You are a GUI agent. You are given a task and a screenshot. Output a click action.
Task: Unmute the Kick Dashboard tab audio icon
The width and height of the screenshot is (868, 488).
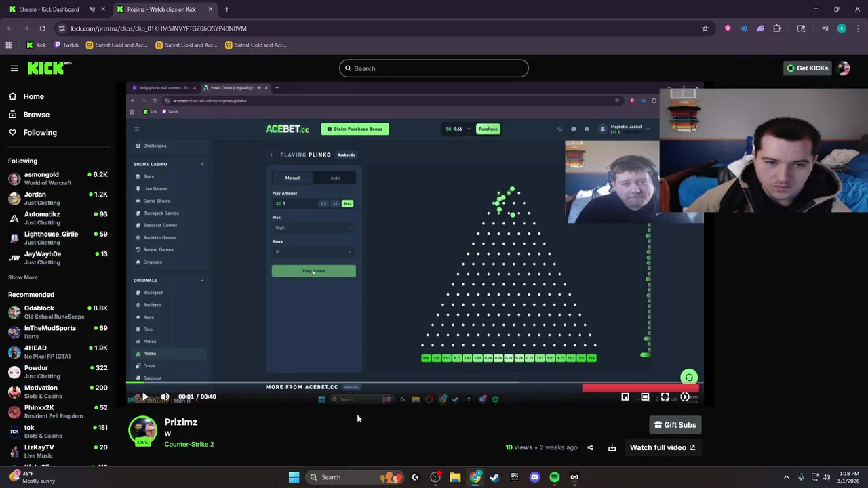click(x=92, y=9)
